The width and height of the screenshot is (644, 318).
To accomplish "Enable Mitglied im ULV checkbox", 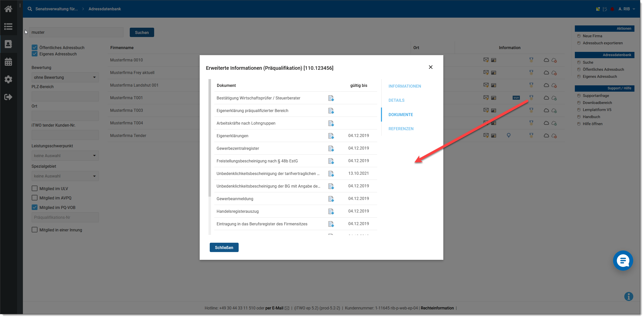I will [35, 189].
